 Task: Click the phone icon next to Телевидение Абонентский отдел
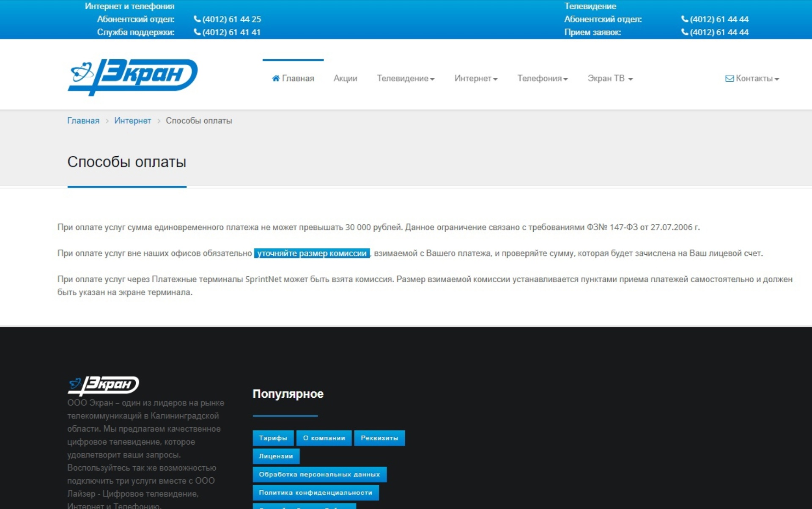click(685, 19)
